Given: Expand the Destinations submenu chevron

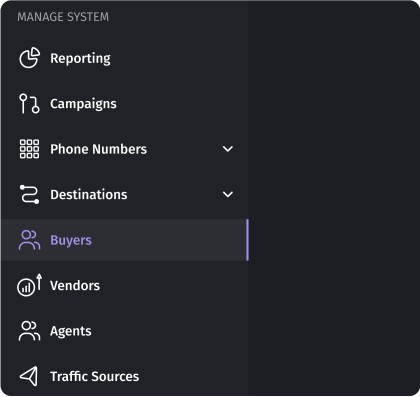Looking at the screenshot, I should [x=228, y=194].
